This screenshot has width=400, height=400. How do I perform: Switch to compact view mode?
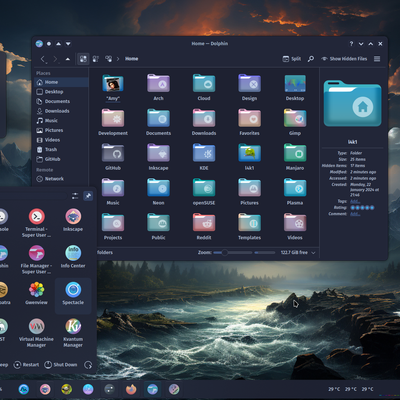96,59
